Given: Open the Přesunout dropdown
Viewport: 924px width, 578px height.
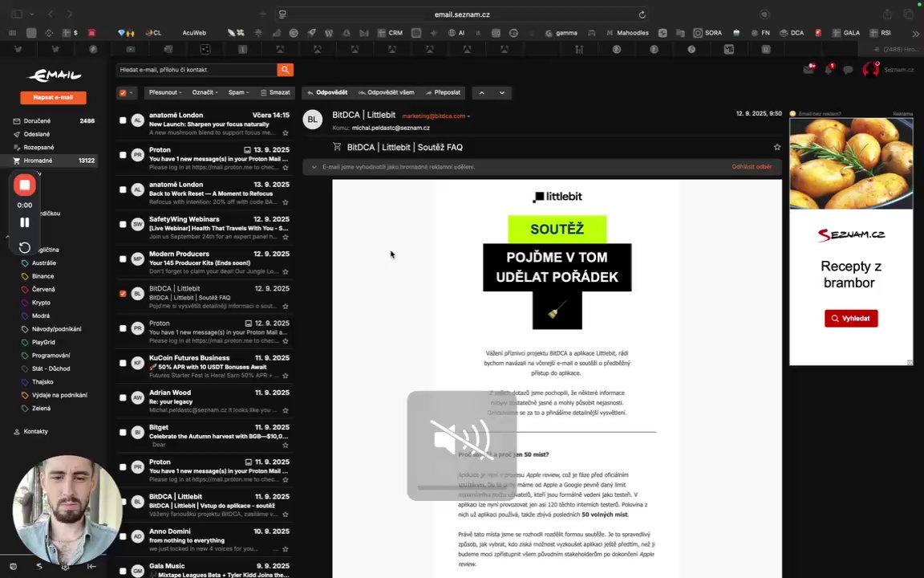Looking at the screenshot, I should (x=165, y=92).
